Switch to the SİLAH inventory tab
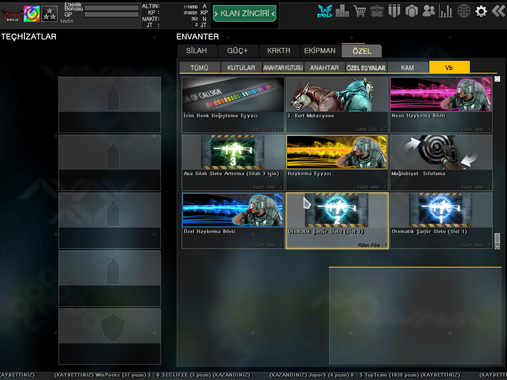The width and height of the screenshot is (507, 380). tap(197, 51)
